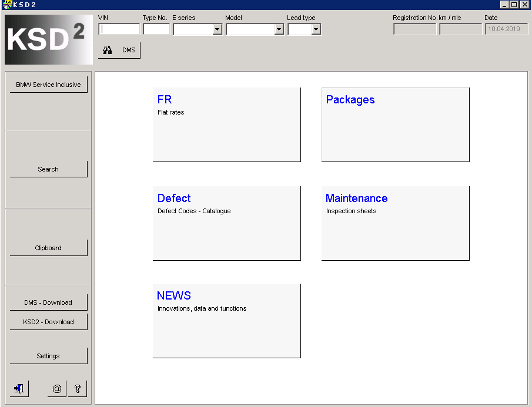532x407 pixels.
Task: Open the Settings button
Action: tap(49, 356)
